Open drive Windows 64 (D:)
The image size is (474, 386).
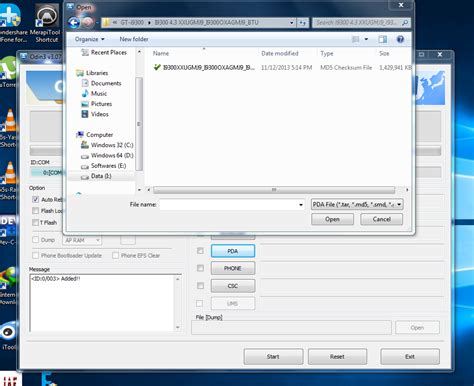(112, 155)
